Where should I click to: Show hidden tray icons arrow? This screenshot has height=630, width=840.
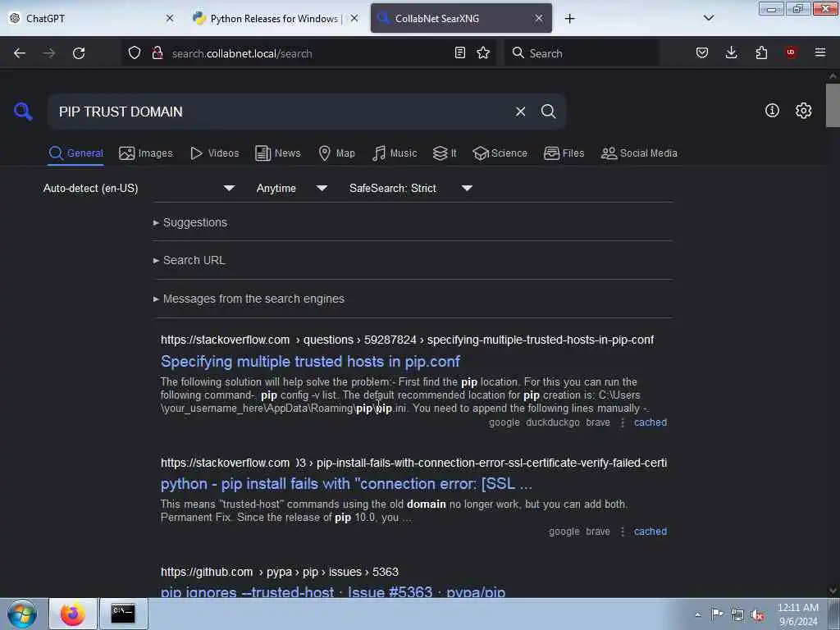tap(697, 614)
